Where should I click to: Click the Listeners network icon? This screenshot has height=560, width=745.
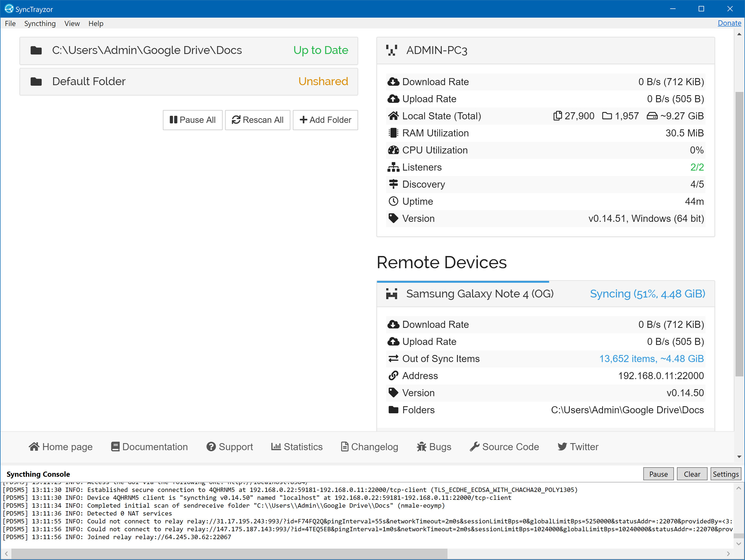[393, 167]
